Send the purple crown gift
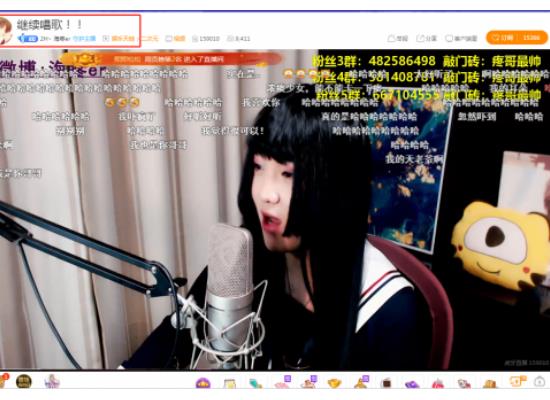The width and height of the screenshot is (550, 400). [203, 383]
